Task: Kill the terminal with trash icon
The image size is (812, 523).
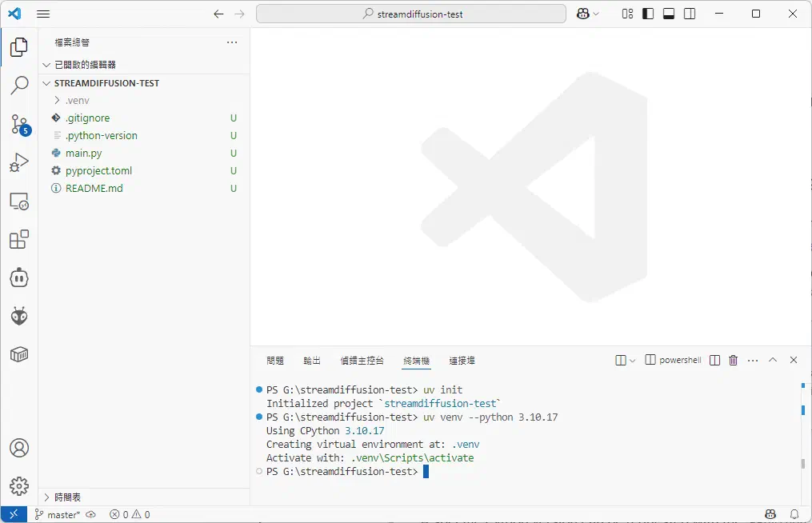Action: pos(733,360)
